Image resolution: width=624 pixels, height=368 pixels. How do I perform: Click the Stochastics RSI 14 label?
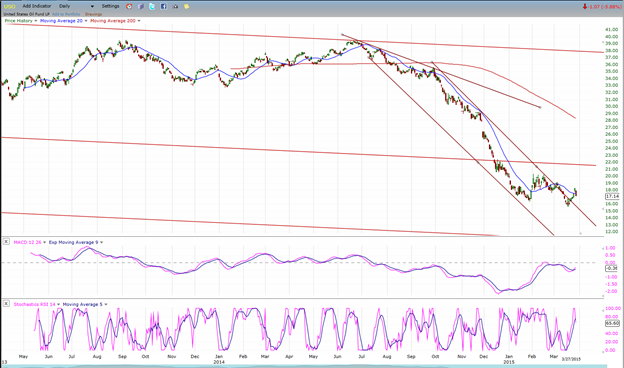(x=35, y=304)
